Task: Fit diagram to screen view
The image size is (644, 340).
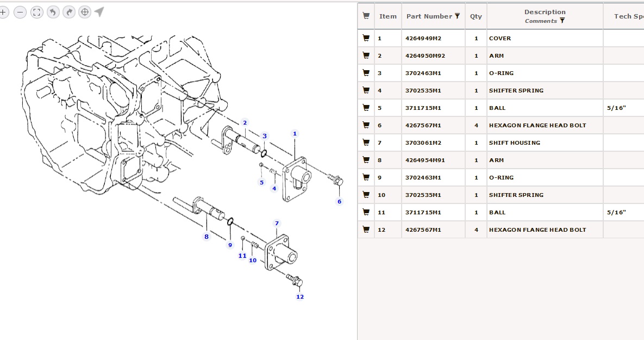Action: [36, 12]
